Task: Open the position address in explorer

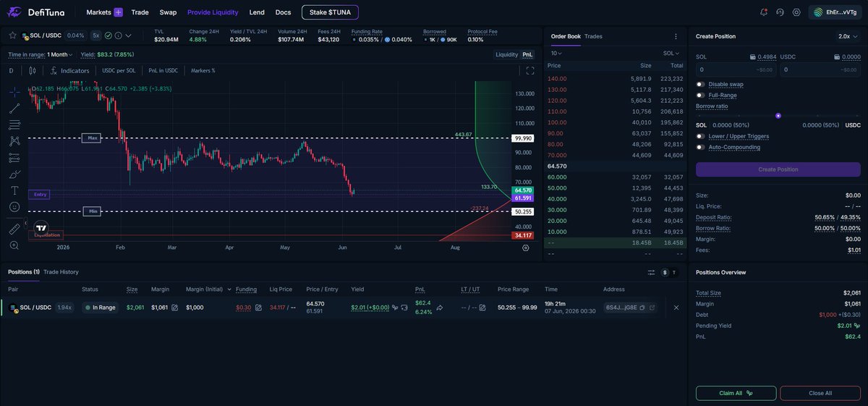Action: coord(652,308)
